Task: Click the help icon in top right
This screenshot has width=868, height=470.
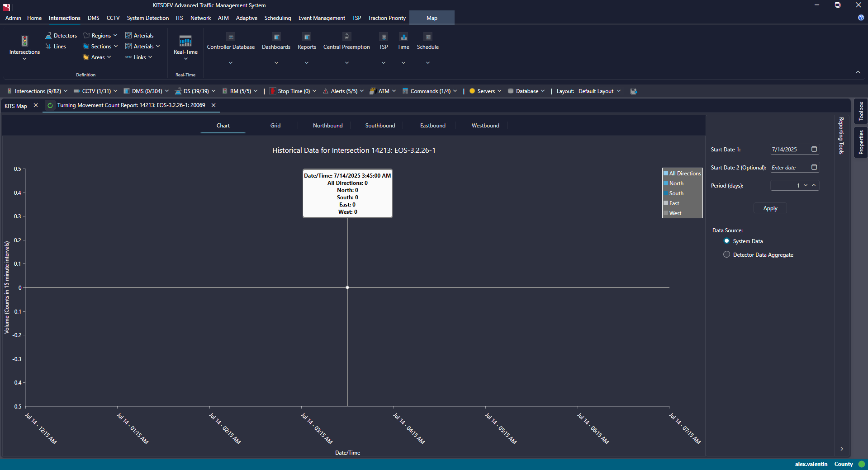Action: [861, 18]
